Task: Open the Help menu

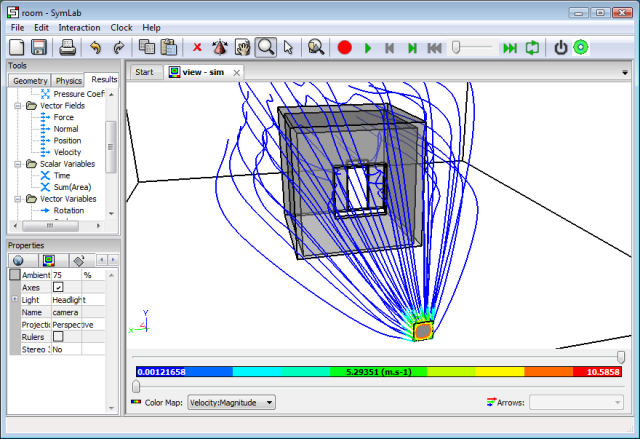Action: pos(151,28)
